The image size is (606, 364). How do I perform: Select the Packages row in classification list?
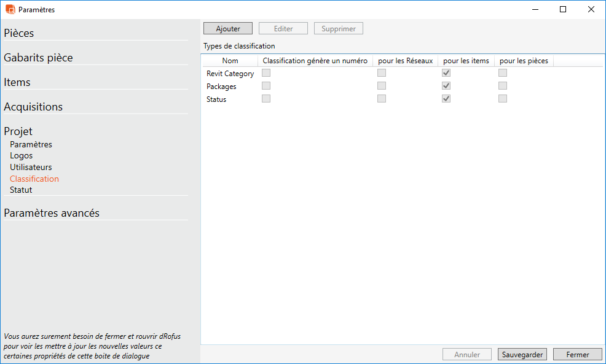[x=221, y=87]
